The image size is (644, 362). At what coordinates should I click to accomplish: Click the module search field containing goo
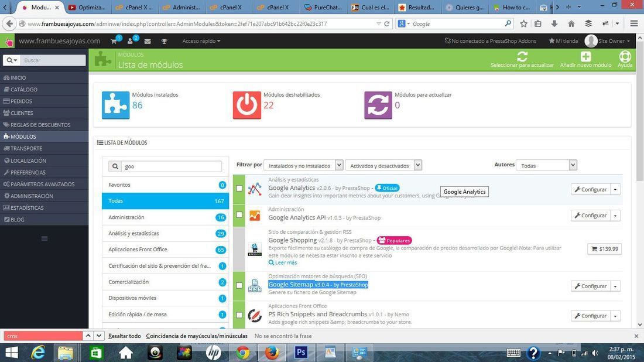(172, 166)
